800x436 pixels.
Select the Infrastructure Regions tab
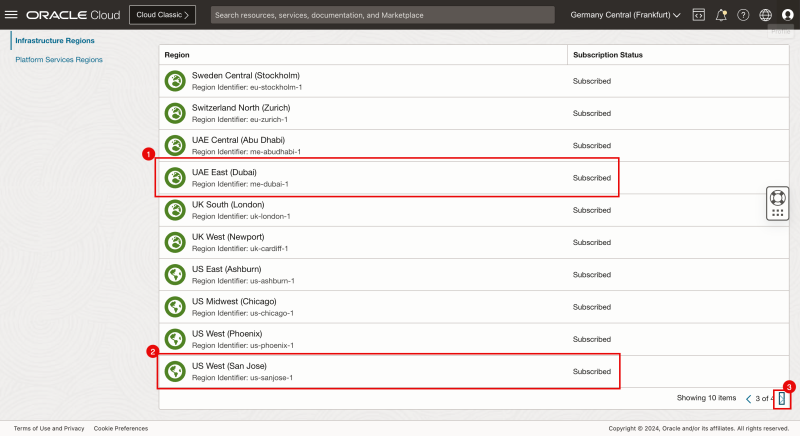(x=55, y=41)
